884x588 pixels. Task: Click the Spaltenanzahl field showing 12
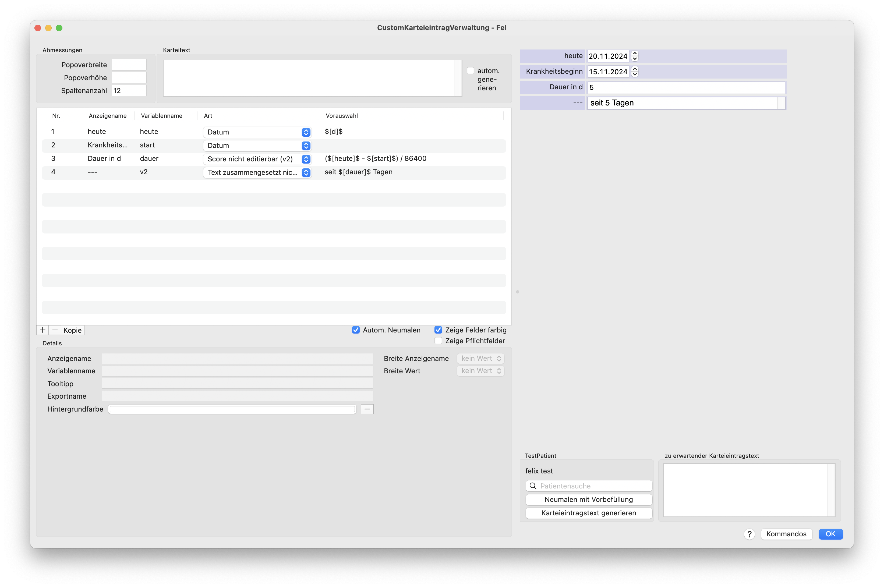point(129,91)
